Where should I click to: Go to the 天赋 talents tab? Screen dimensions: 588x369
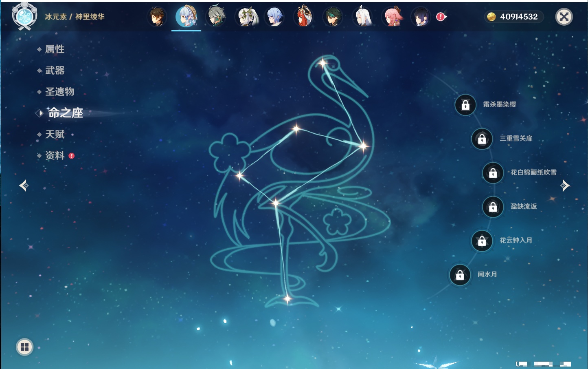click(x=55, y=135)
